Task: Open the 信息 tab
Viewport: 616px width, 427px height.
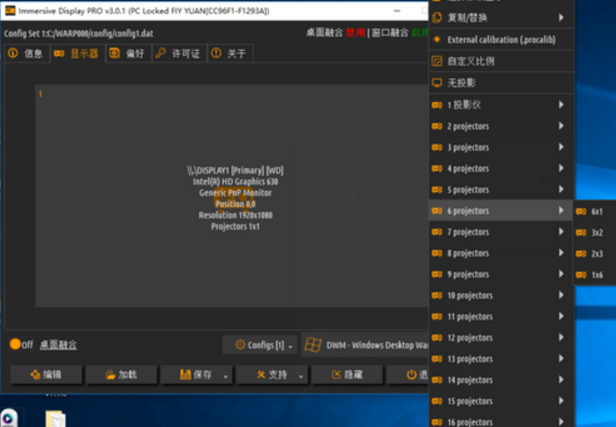Action: point(27,53)
